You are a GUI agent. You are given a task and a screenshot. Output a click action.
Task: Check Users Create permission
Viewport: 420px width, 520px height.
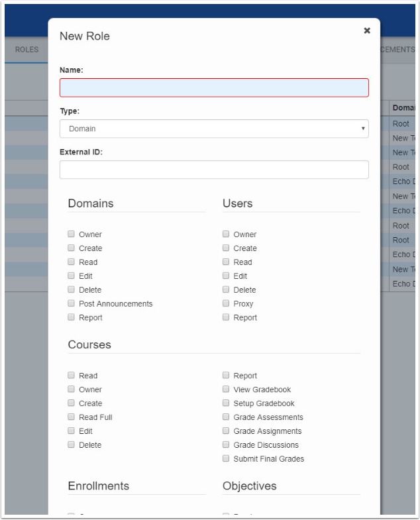[x=226, y=248]
